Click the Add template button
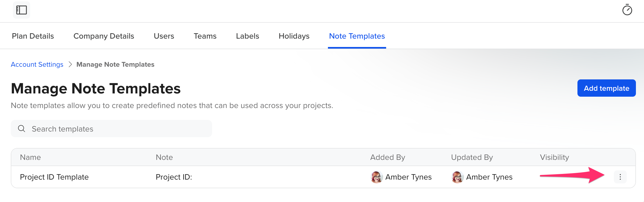 click(x=607, y=88)
